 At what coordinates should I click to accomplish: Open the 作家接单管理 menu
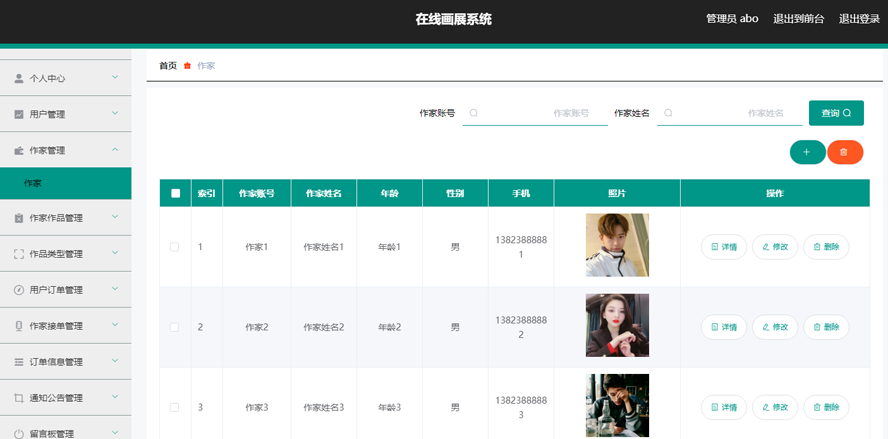pyautogui.click(x=56, y=326)
